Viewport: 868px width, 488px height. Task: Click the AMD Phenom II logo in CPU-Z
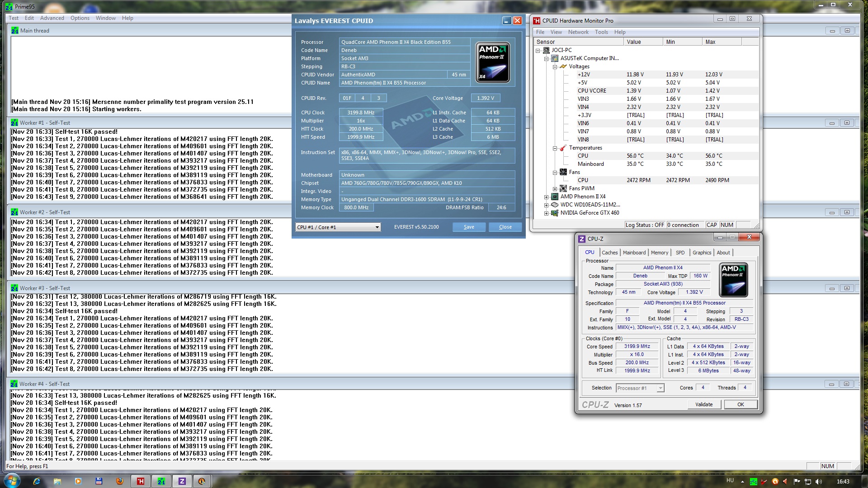733,280
